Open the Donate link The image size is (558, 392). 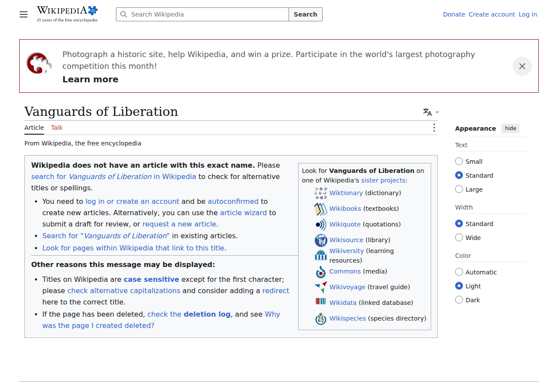[x=454, y=14]
